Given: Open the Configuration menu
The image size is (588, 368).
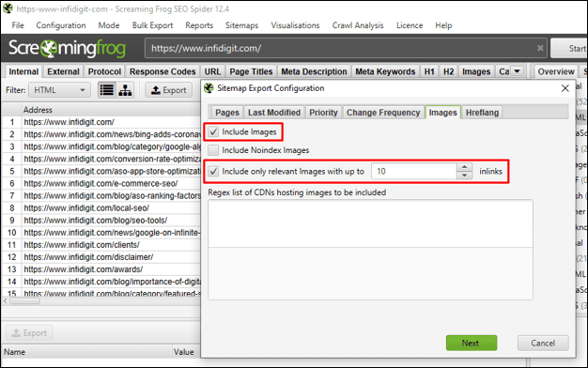Looking at the screenshot, I should [61, 25].
